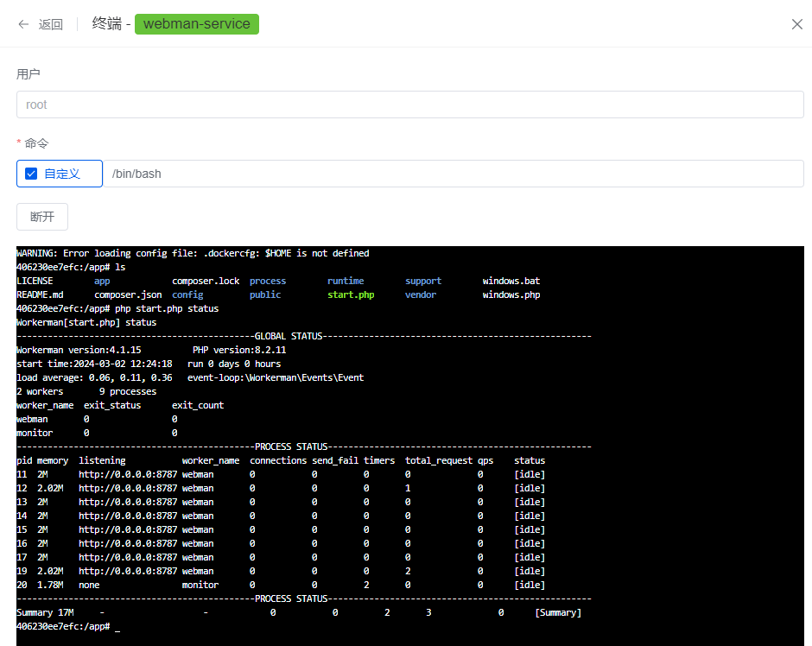Click the 'total_request' column header
812x646 pixels.
(439, 460)
